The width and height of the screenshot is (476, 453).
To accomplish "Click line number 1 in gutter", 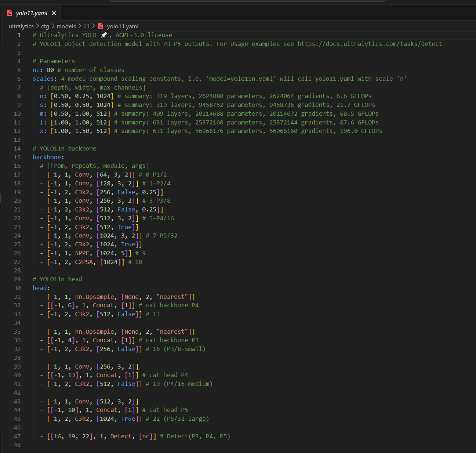I will 19,35.
